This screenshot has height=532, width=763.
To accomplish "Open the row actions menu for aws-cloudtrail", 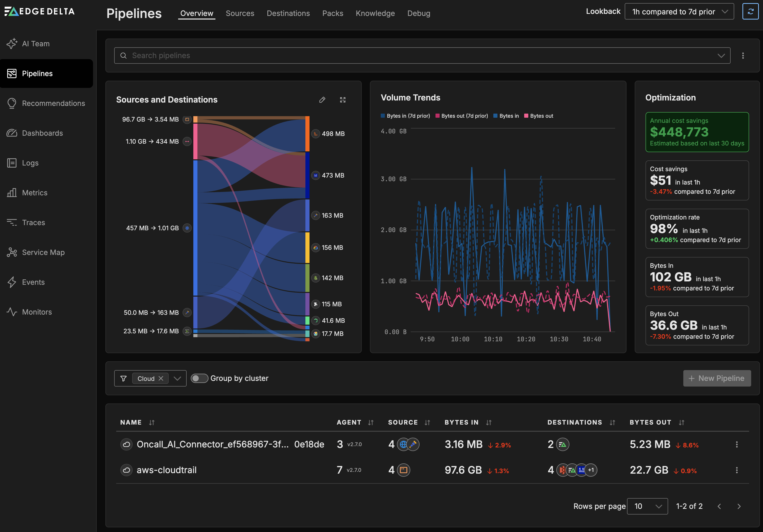I will [x=737, y=470].
